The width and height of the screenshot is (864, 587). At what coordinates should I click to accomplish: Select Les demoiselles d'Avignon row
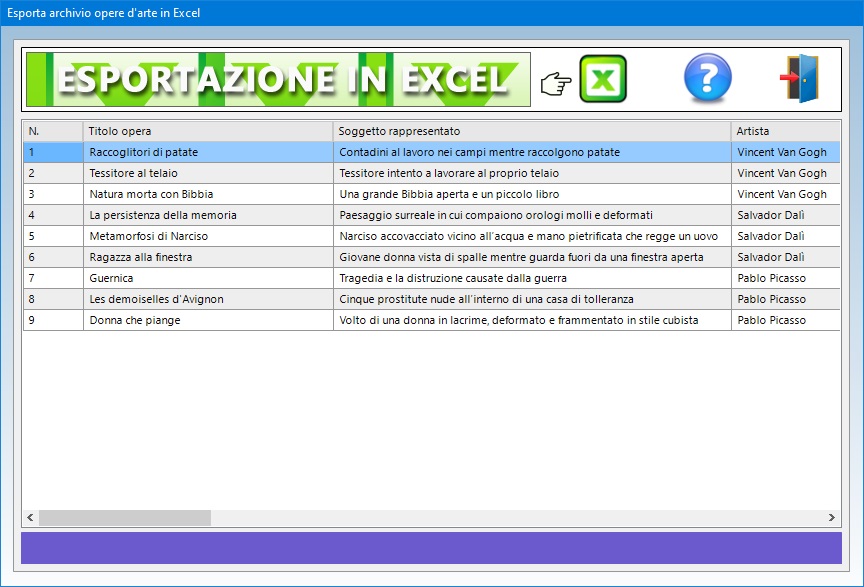tap(156, 299)
